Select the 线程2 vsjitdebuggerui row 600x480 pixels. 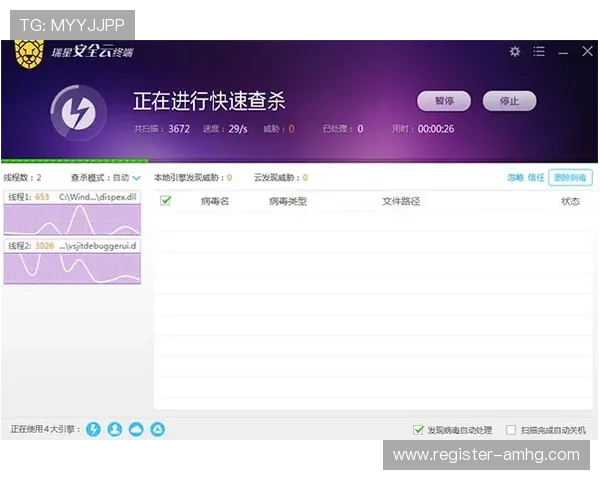pyautogui.click(x=72, y=246)
